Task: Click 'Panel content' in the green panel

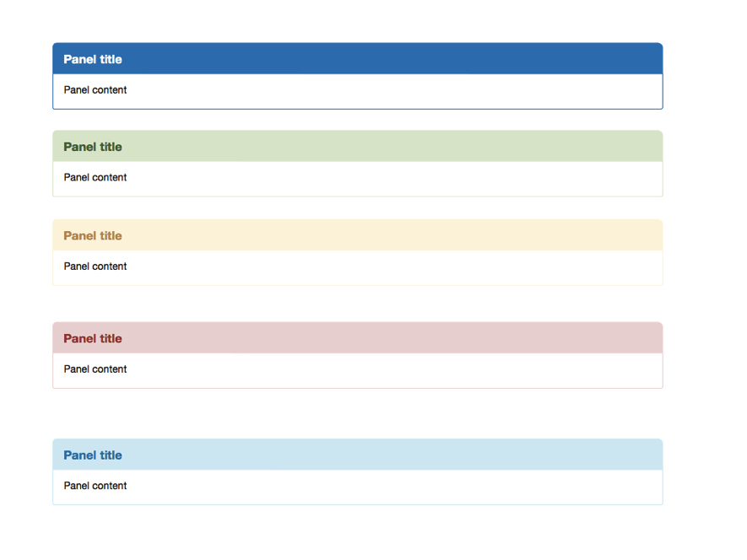Action: click(x=95, y=178)
